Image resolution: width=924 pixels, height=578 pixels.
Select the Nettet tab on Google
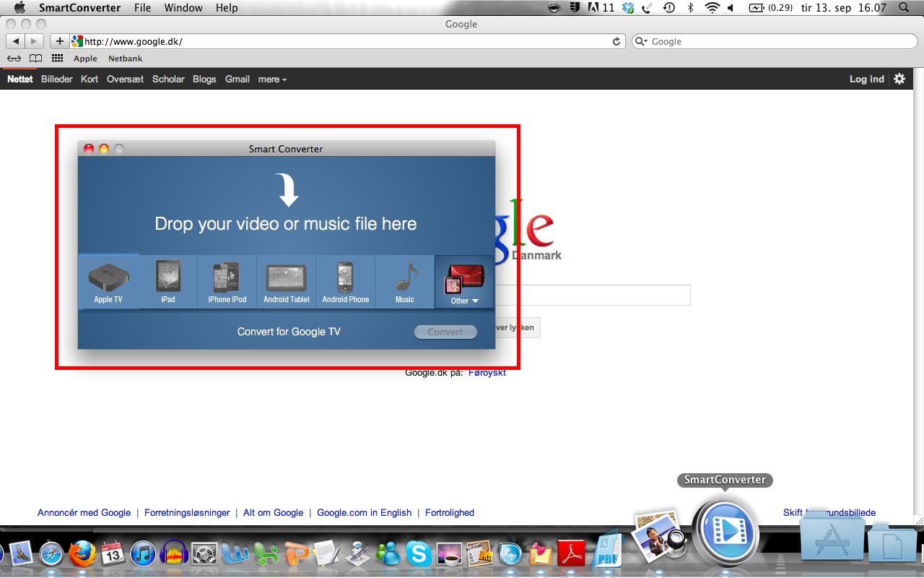point(20,79)
